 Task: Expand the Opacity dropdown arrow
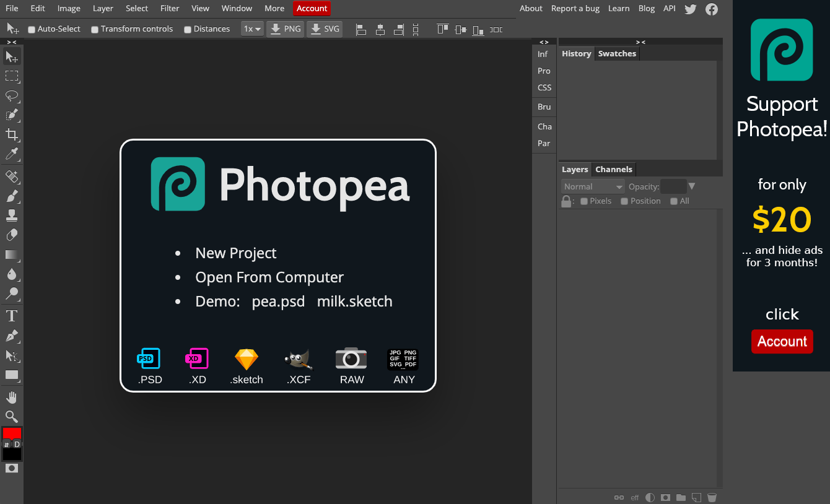692,186
